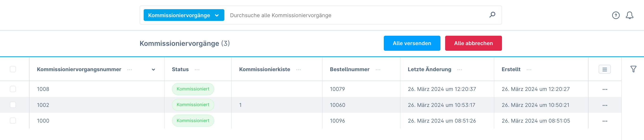Check the checkbox for row 1008
Viewport: 644px width, 140px height.
coord(13,89)
